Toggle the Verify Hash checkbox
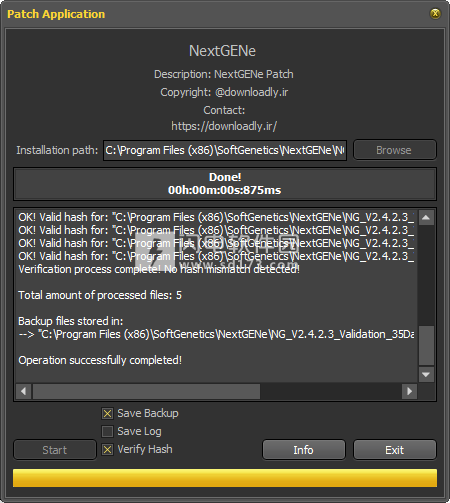 click(x=107, y=450)
